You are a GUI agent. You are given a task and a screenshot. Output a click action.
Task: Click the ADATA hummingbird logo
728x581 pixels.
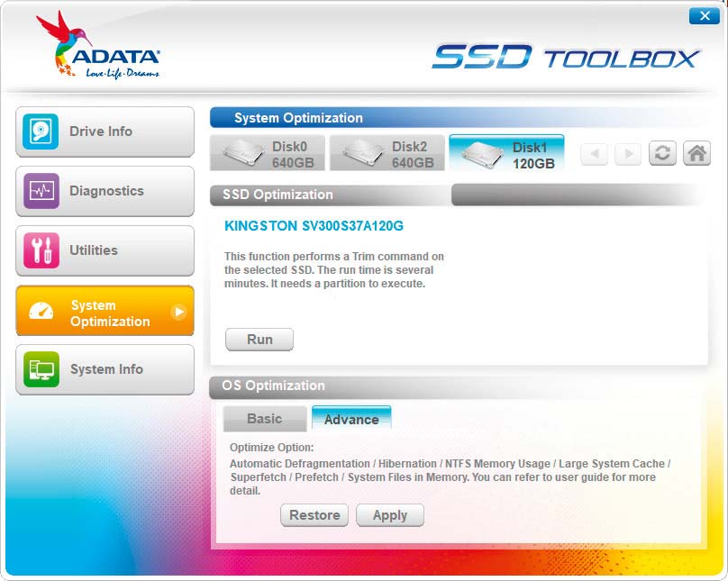(98, 45)
